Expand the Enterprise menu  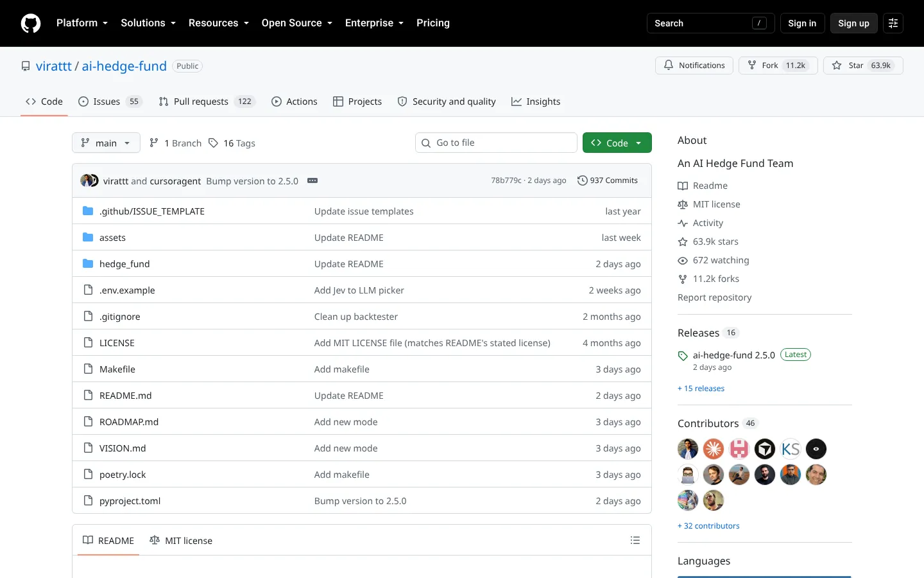click(375, 23)
